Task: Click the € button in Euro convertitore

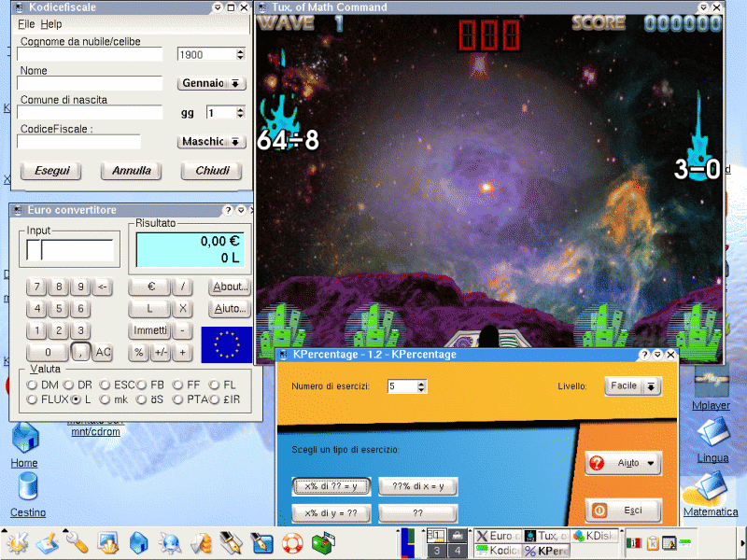Action: [x=149, y=287]
